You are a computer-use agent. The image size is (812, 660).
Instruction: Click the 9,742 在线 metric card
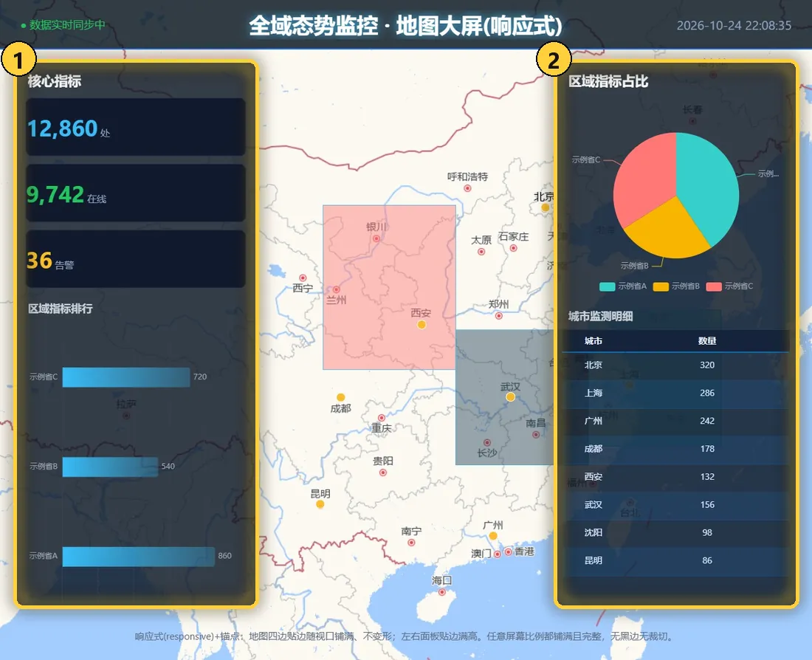point(136,193)
